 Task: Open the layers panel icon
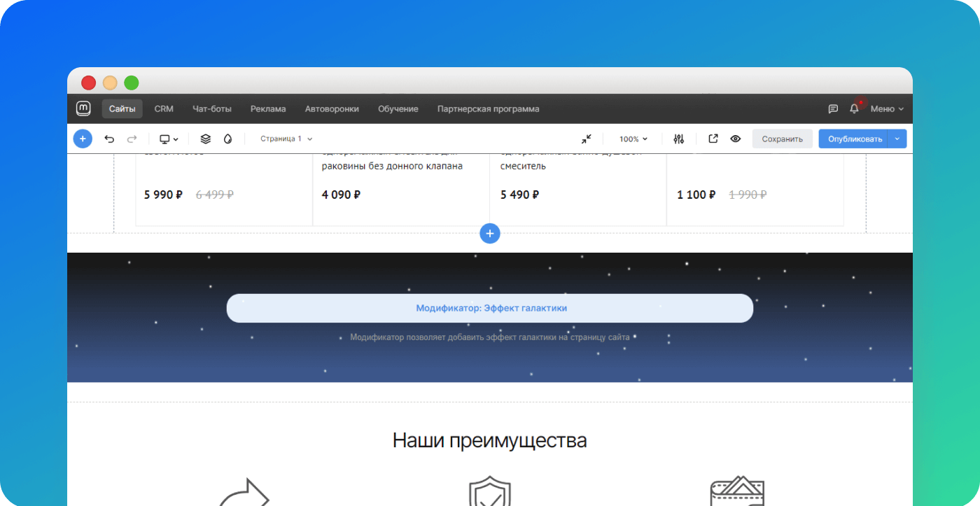click(x=205, y=139)
